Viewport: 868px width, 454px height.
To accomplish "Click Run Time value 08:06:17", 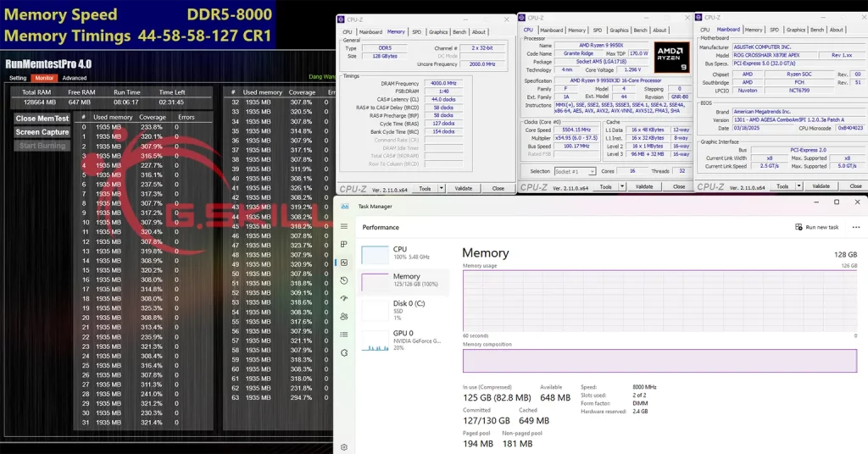I will coord(126,102).
